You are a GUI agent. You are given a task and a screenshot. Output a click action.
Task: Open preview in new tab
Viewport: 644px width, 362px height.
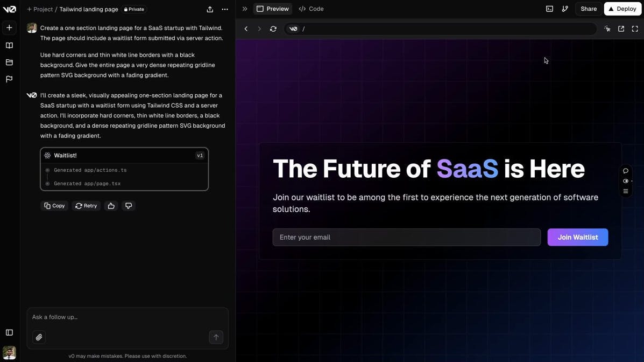point(621,29)
